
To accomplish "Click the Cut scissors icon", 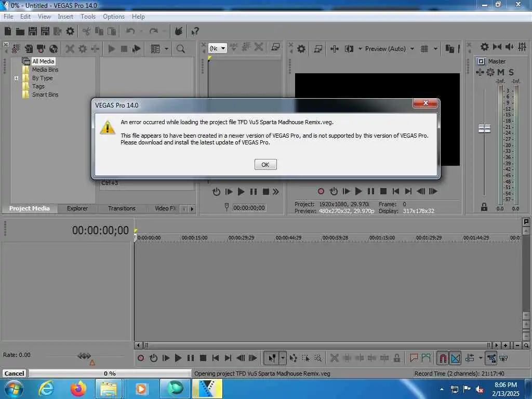I will click(86, 32).
